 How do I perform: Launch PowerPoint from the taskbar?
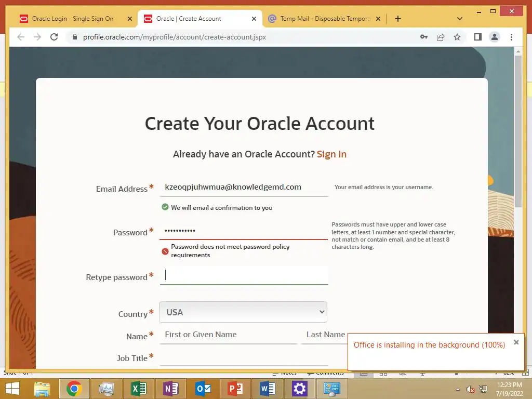point(235,389)
